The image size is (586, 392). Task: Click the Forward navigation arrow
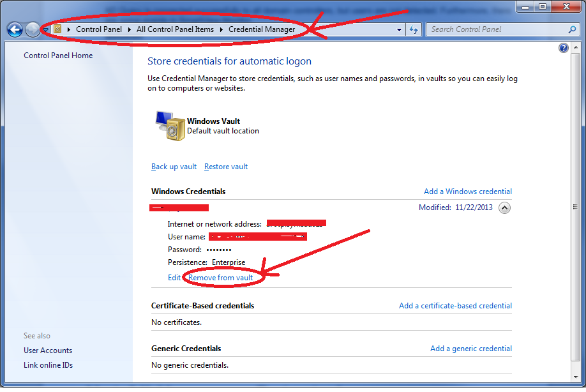33,29
